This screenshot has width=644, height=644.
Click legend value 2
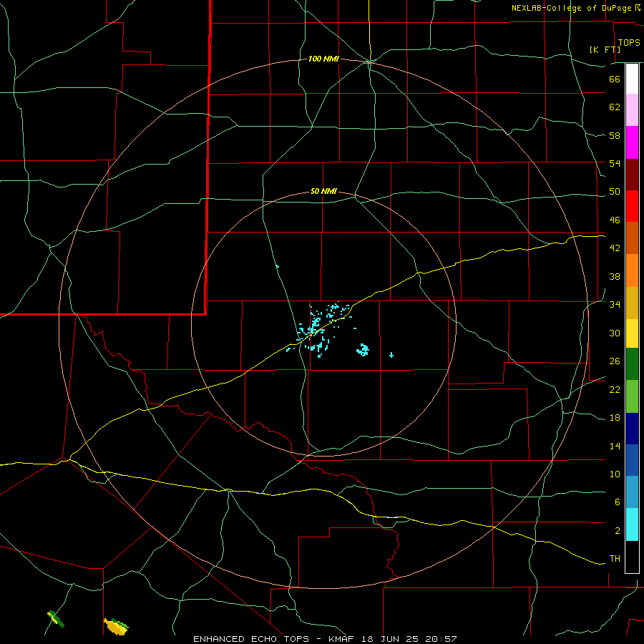click(618, 531)
